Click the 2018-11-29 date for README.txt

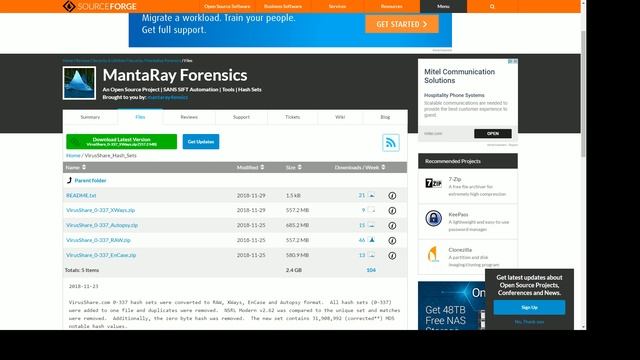click(251, 196)
